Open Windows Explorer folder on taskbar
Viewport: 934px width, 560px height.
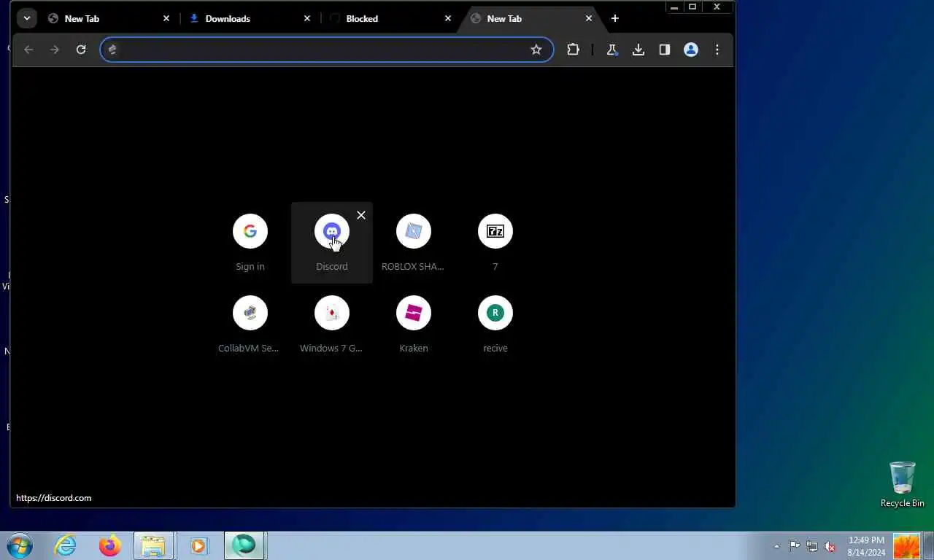point(154,545)
